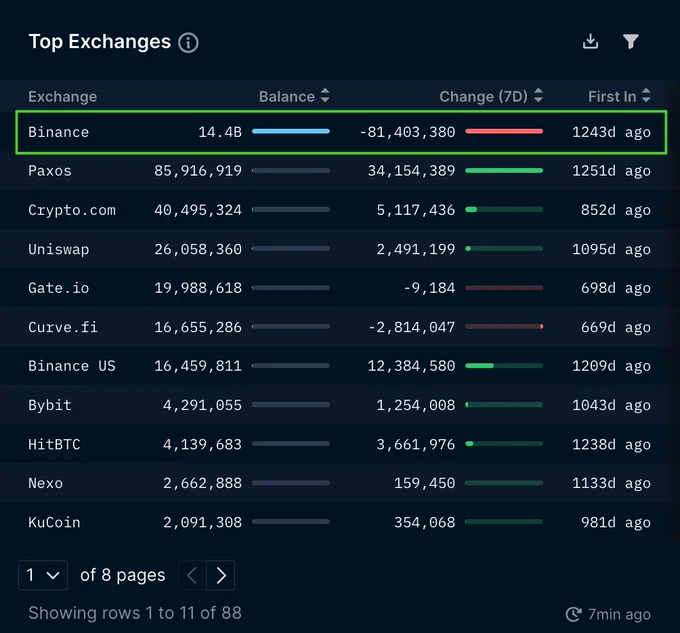Click KuCoin first-in 981d ago
The height and width of the screenshot is (633, 680).
pyautogui.click(x=616, y=522)
